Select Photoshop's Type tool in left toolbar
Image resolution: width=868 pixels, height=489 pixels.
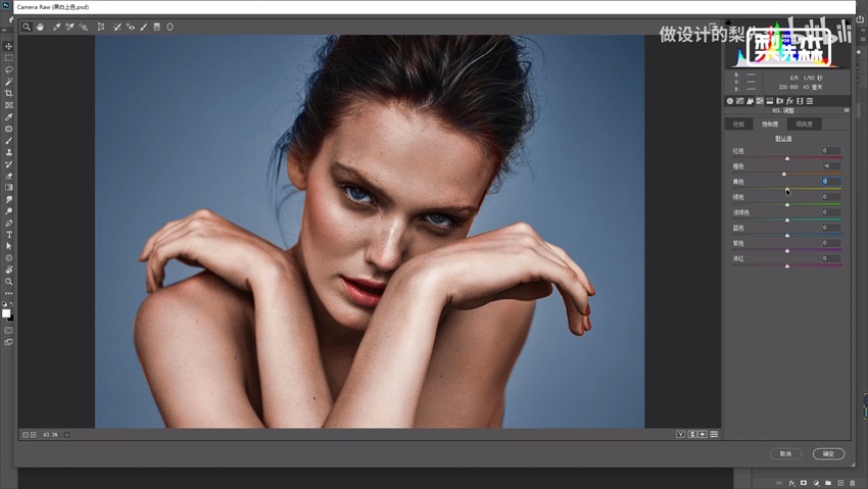tap(9, 234)
